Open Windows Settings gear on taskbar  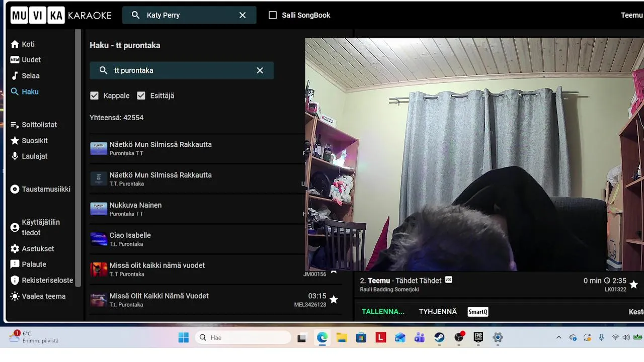pos(498,338)
